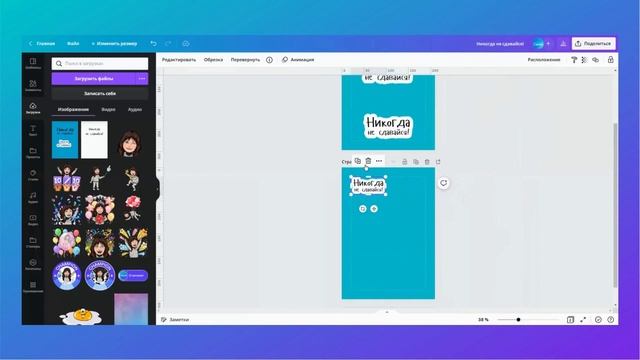The height and width of the screenshot is (360, 640).
Task: Open the Templates sidebar panel
Action: point(33,63)
